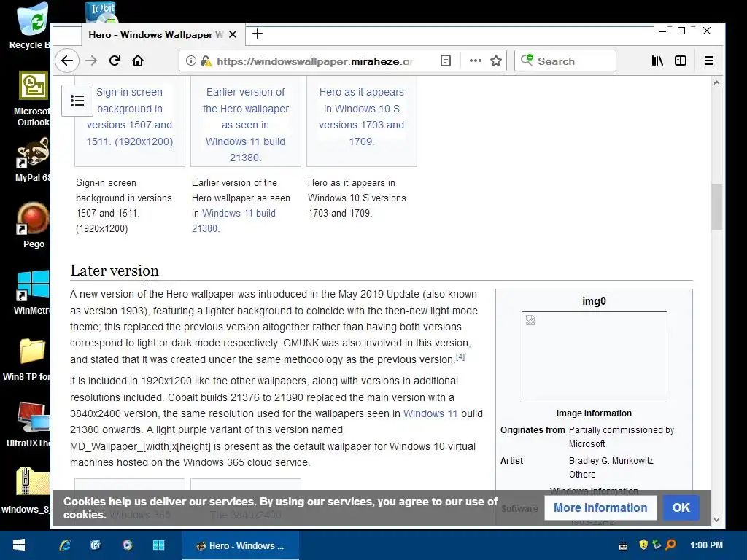Screen dimensions: 747x560
Task: Reload the current page
Action: [x=115, y=61]
